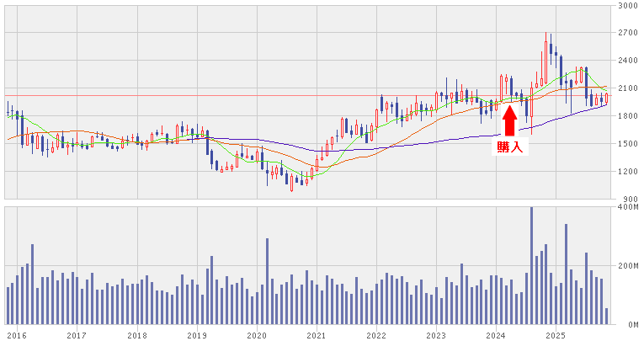Click the 400M volume axis label
Image resolution: width=644 pixels, height=341 pixels.
click(x=626, y=206)
